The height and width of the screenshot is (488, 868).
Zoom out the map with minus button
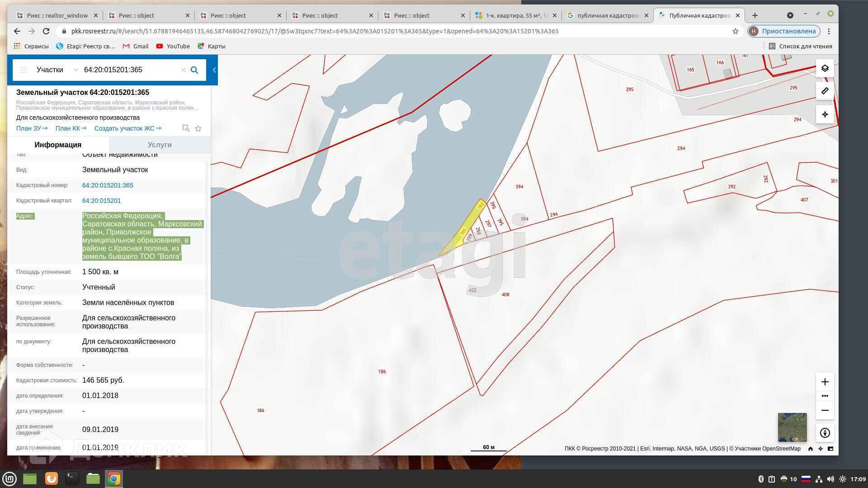(825, 410)
